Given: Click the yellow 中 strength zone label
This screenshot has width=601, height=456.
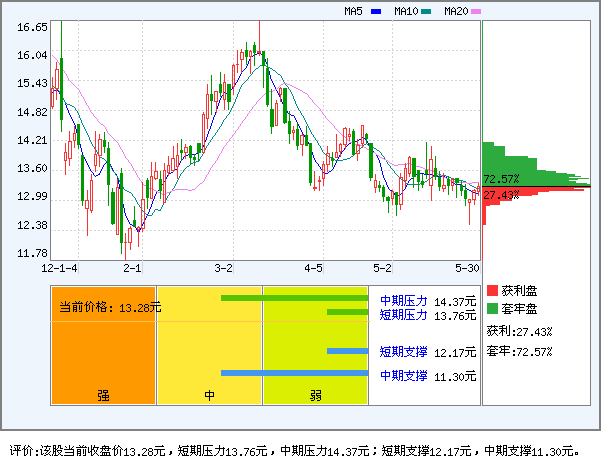Looking at the screenshot, I should (209, 395).
